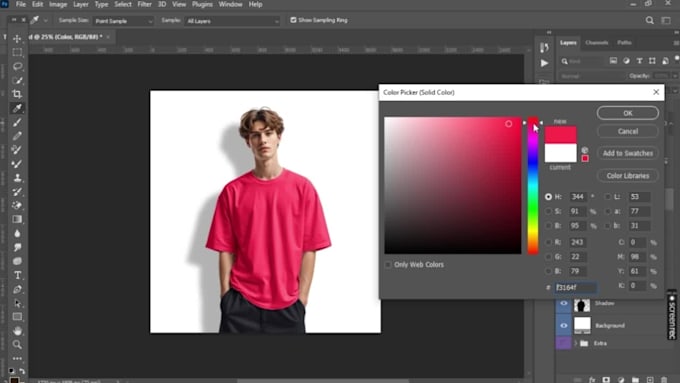Select the Blur tool droplet icon
This screenshot has width=680, height=383.
(x=17, y=233)
